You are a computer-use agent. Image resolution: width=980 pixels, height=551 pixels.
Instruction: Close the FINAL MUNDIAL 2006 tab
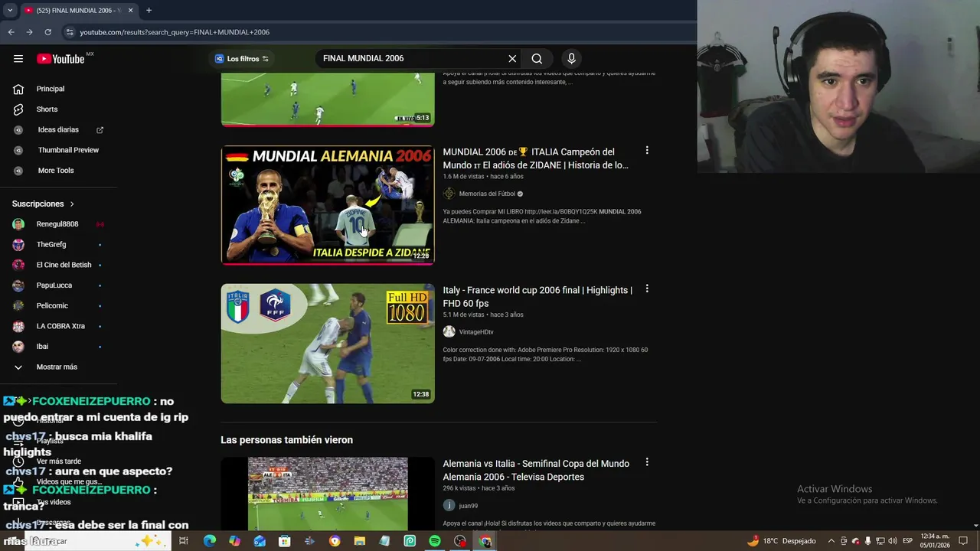[x=130, y=11]
